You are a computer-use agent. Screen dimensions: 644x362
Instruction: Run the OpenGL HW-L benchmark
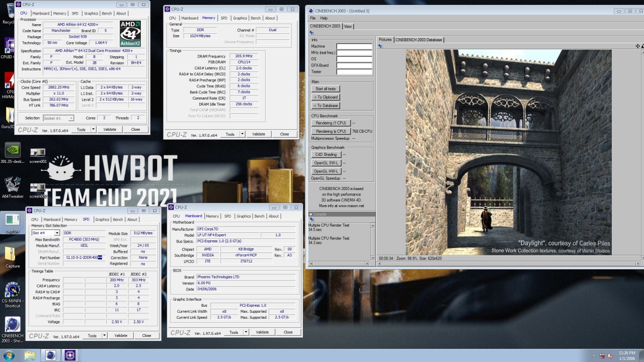[327, 171]
